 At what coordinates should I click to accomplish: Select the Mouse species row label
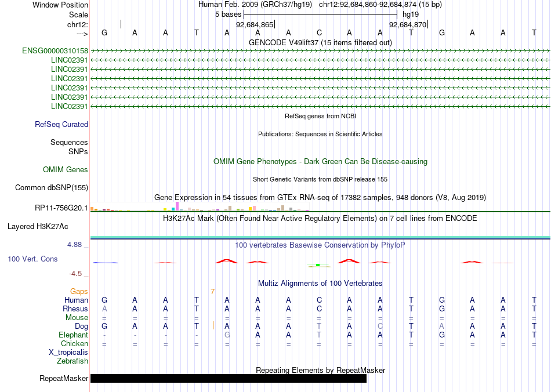click(x=77, y=318)
